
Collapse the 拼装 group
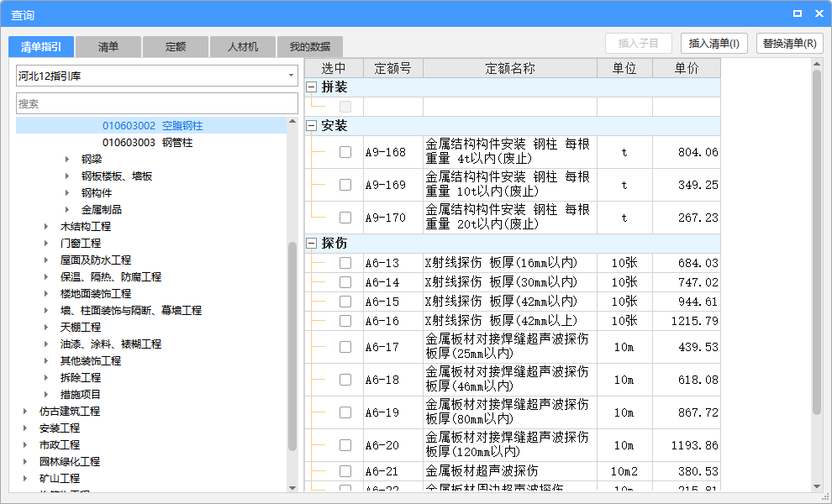312,87
